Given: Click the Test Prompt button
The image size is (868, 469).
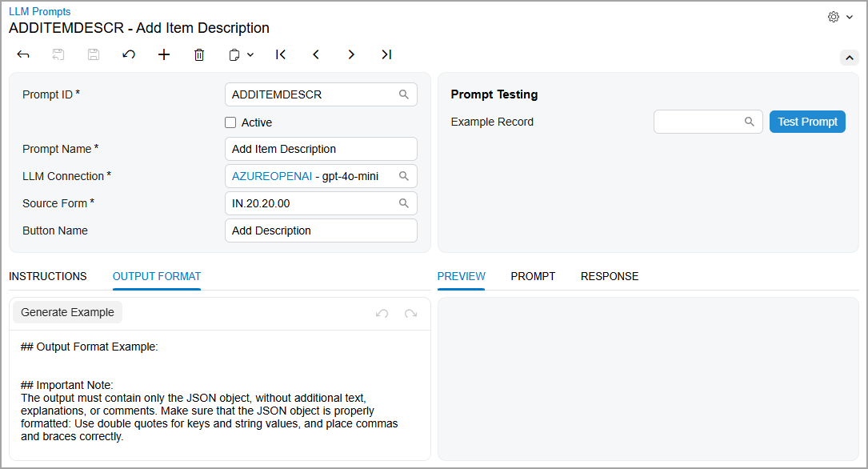Looking at the screenshot, I should (x=807, y=122).
